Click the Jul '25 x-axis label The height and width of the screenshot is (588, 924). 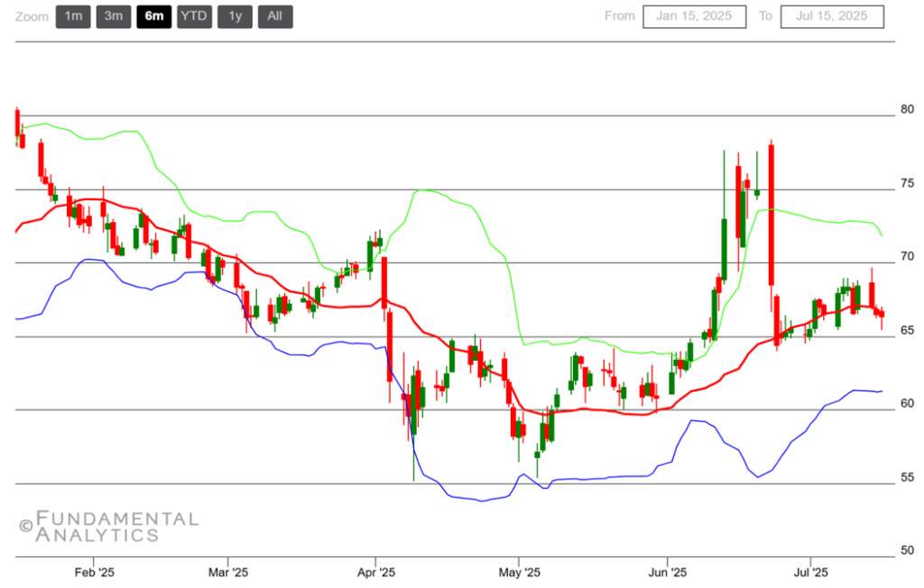click(x=809, y=572)
